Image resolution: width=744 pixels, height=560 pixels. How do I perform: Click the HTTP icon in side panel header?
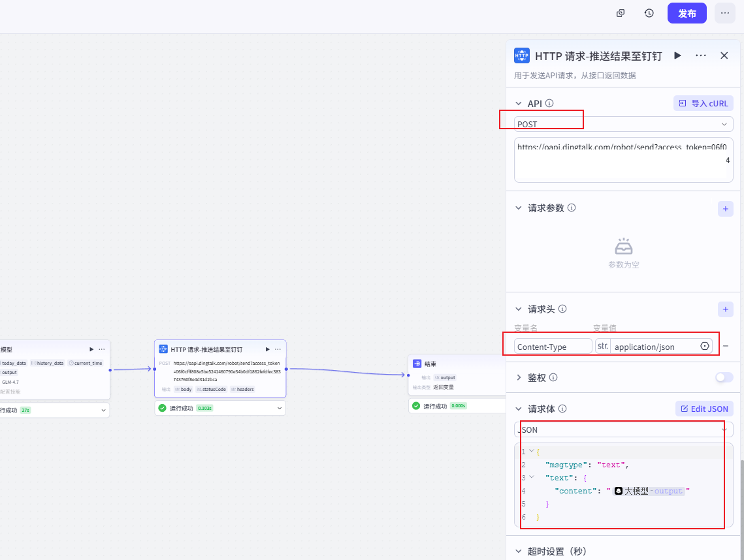[x=521, y=55]
